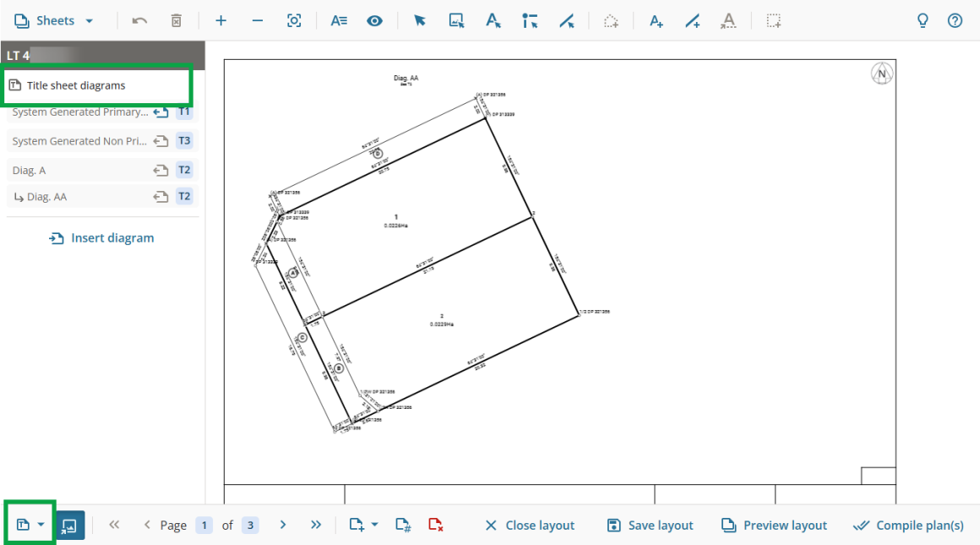Toggle visibility with the eye icon
The image size is (980, 545).
click(x=374, y=20)
